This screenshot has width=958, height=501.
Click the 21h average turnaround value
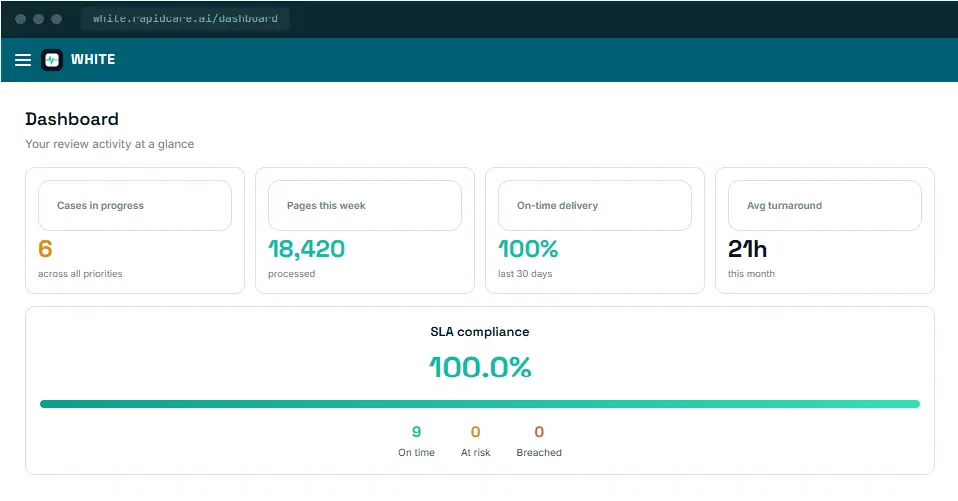[x=747, y=249]
